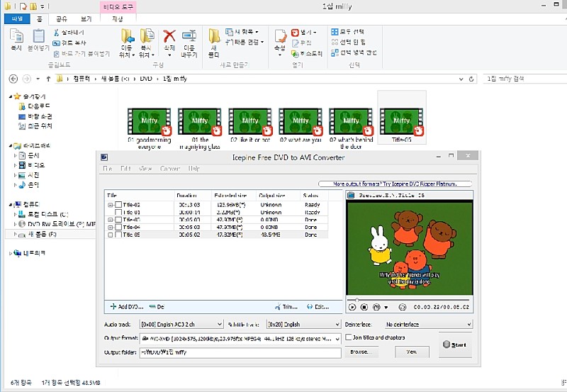Click the Explorer back navigation arrow
The width and height of the screenshot is (567, 392).
(x=13, y=79)
